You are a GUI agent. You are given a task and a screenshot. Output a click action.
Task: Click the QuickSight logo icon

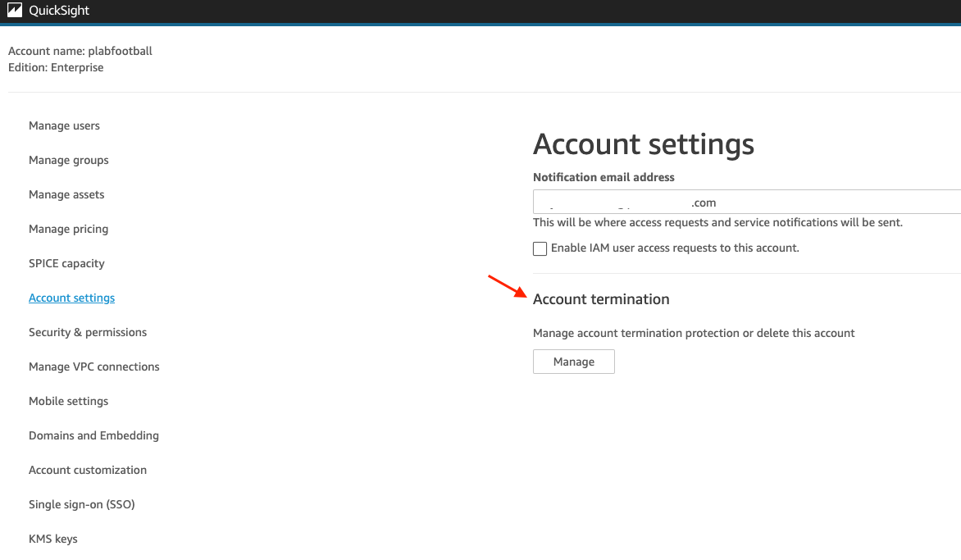click(15, 10)
